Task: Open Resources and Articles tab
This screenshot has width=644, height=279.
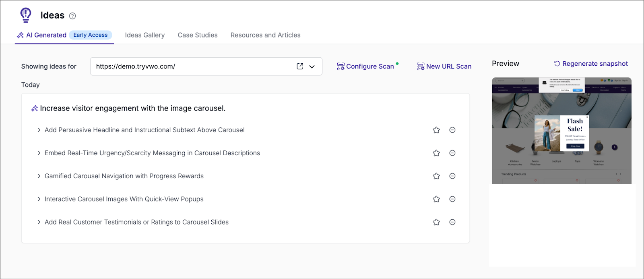Action: (266, 35)
